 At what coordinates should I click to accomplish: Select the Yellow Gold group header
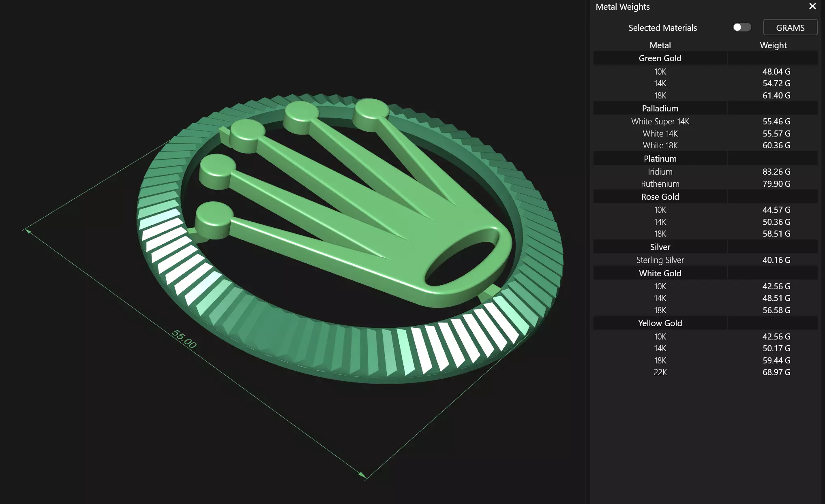tap(660, 323)
